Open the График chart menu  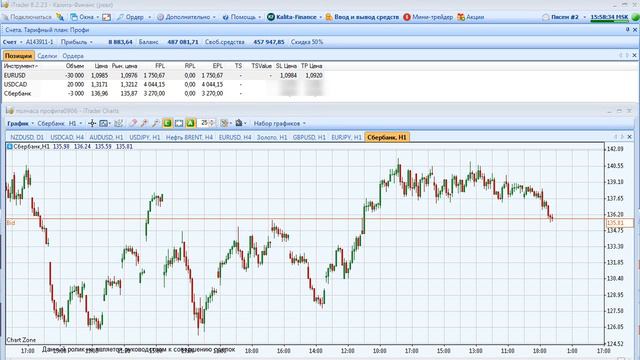tap(20, 123)
